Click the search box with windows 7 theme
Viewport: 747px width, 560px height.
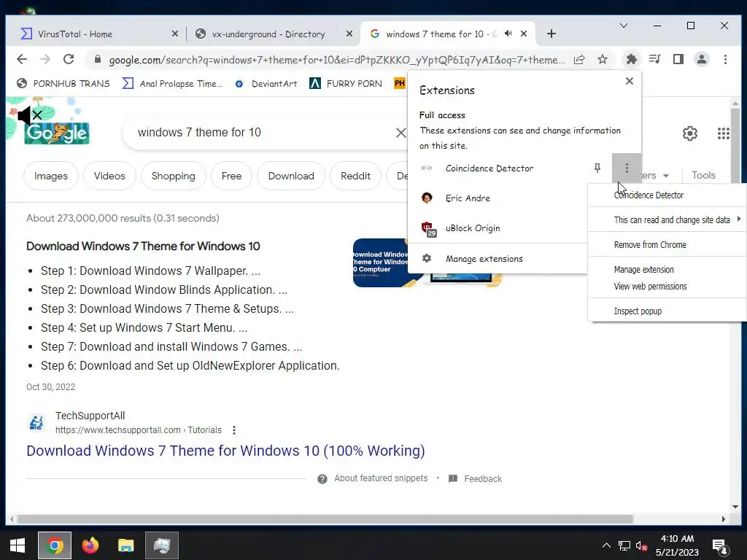click(x=261, y=133)
